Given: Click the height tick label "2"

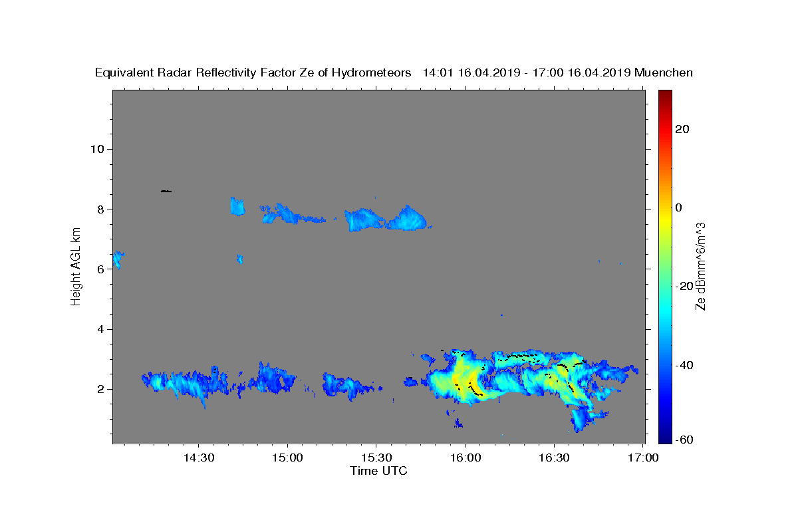Looking at the screenshot, I should [100, 389].
